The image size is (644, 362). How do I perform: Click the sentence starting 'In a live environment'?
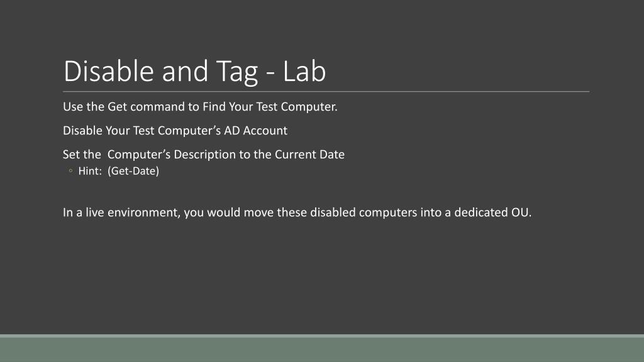click(x=297, y=212)
